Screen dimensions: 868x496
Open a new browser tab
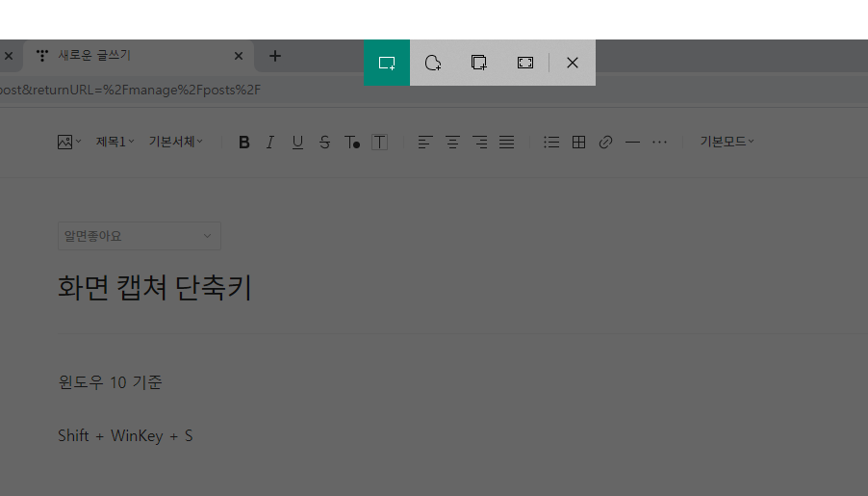pos(275,56)
